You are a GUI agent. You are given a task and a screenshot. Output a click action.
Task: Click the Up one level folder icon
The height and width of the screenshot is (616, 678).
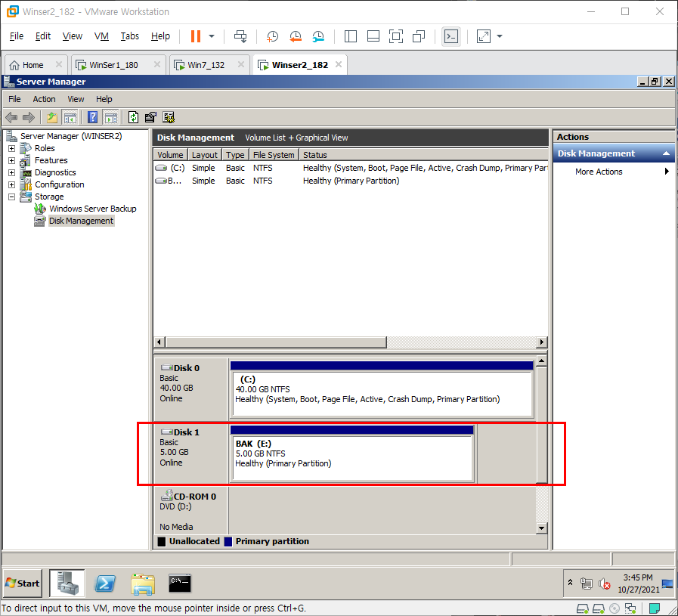(52, 117)
